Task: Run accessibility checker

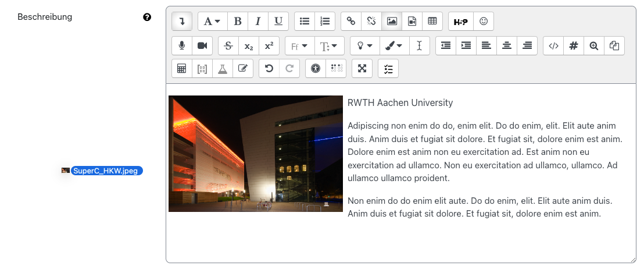Action: pyautogui.click(x=316, y=68)
